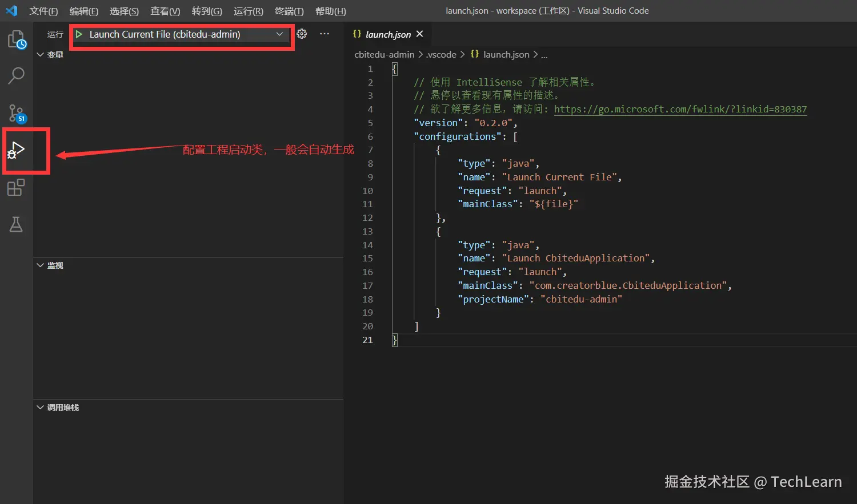Image resolution: width=857 pixels, height=504 pixels.
Task: Click the "cbitedu-admin" projectName value
Action: pyautogui.click(x=581, y=299)
